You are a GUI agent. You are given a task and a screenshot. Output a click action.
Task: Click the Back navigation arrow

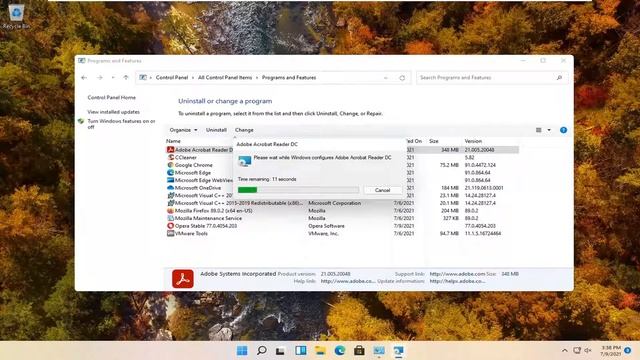[84, 78]
